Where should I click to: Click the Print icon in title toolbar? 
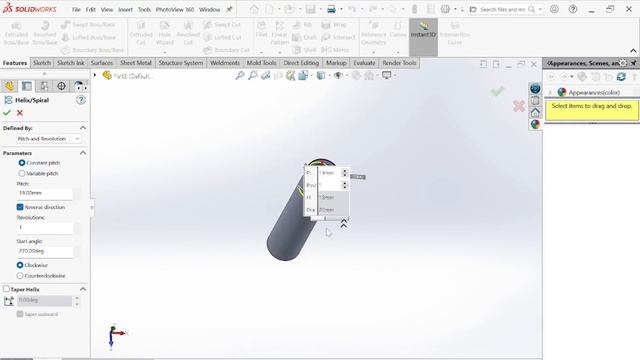[x=331, y=9]
